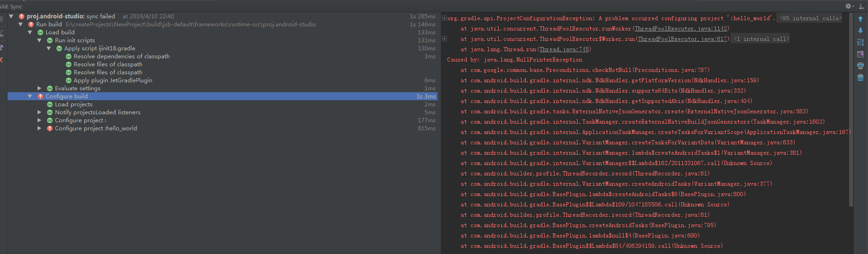Open the Thread.java:745 source link
The width and height of the screenshot is (868, 254).
click(x=564, y=49)
